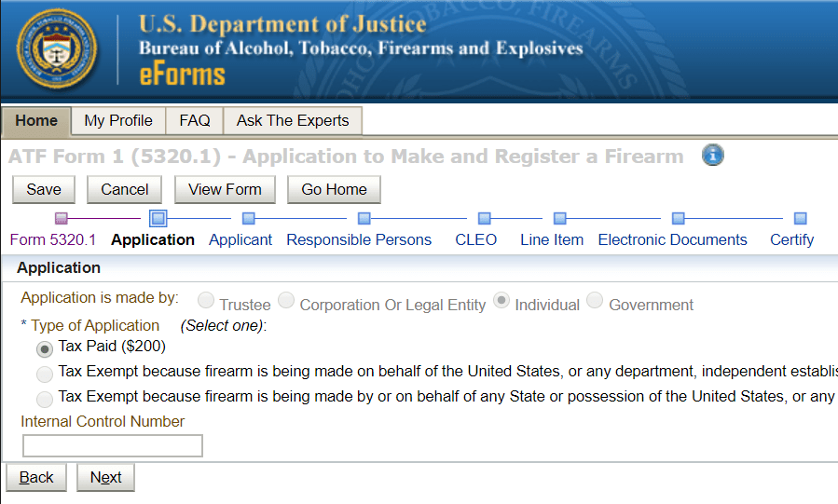Open the Ask The Experts tab
838x504 pixels.
[293, 121]
